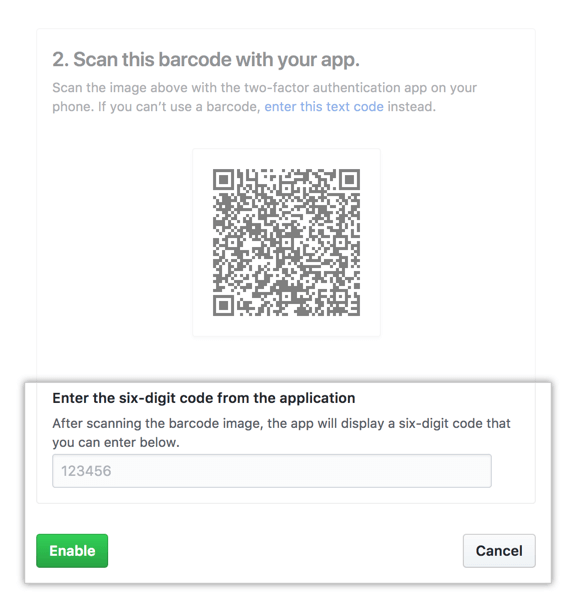This screenshot has width=566, height=600.
Task: Click the 123456 placeholder text
Action: (x=86, y=471)
